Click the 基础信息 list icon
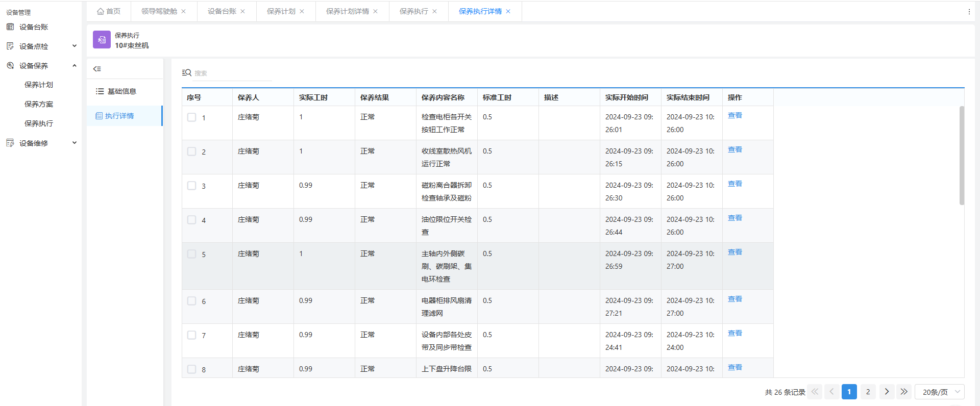This screenshot has height=406, width=980. [x=100, y=91]
